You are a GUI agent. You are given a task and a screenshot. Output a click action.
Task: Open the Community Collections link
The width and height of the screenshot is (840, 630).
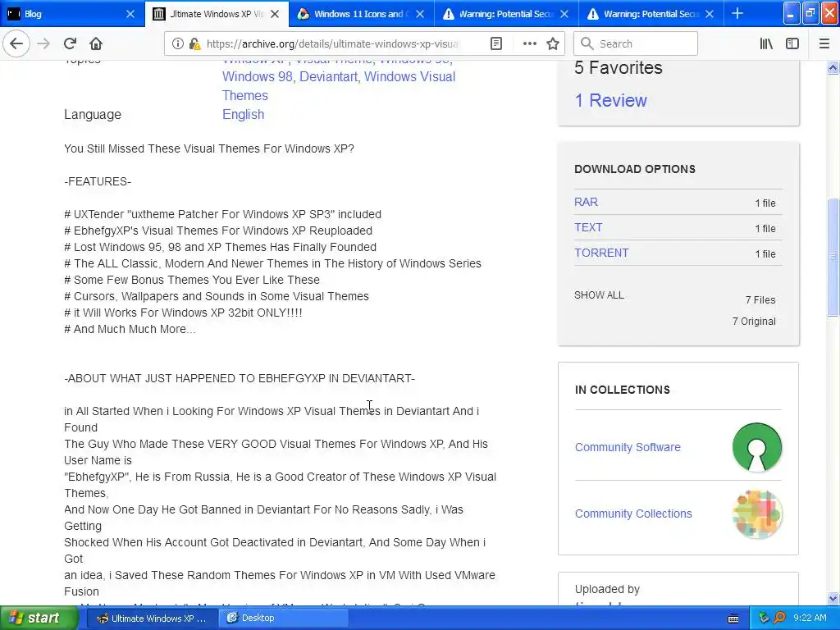pos(633,514)
